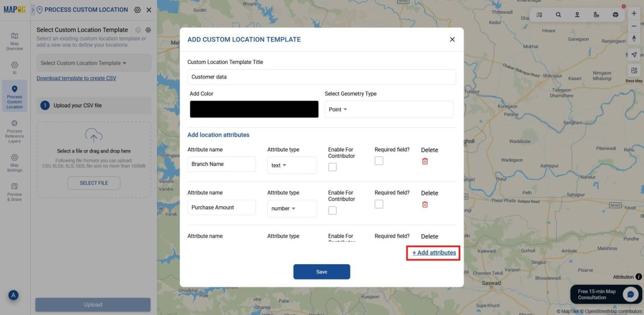Switch to Map Overview in the sidebar

coord(14,41)
